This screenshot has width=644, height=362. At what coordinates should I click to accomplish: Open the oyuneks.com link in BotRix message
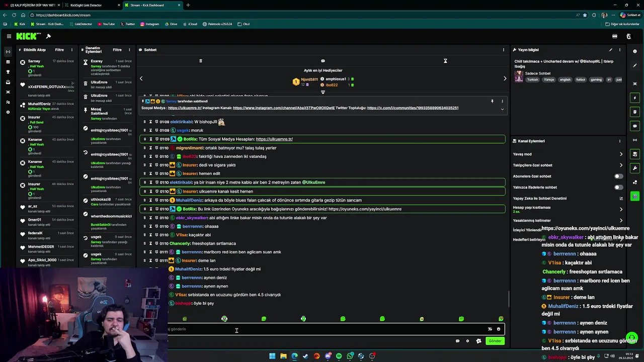(365, 209)
